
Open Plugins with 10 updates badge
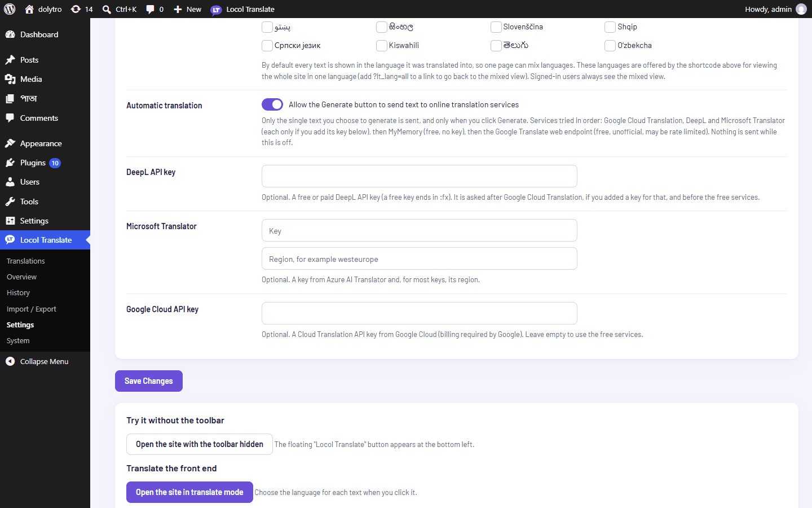[45, 163]
